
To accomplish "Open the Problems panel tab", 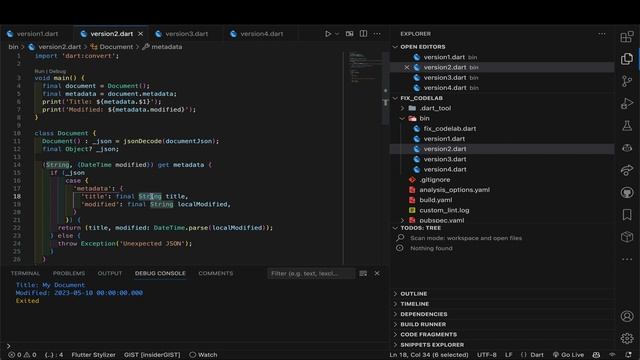I will tap(69, 273).
